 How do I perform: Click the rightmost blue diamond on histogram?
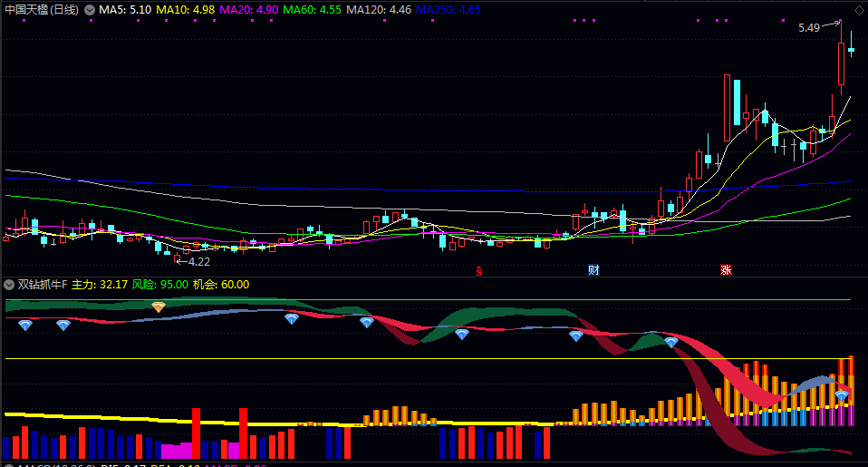click(x=842, y=396)
